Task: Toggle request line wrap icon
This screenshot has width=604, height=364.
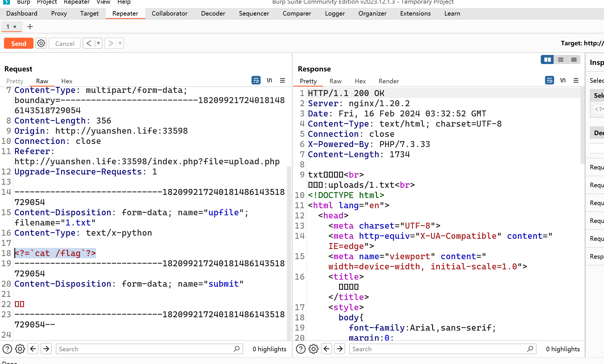Action: click(256, 80)
